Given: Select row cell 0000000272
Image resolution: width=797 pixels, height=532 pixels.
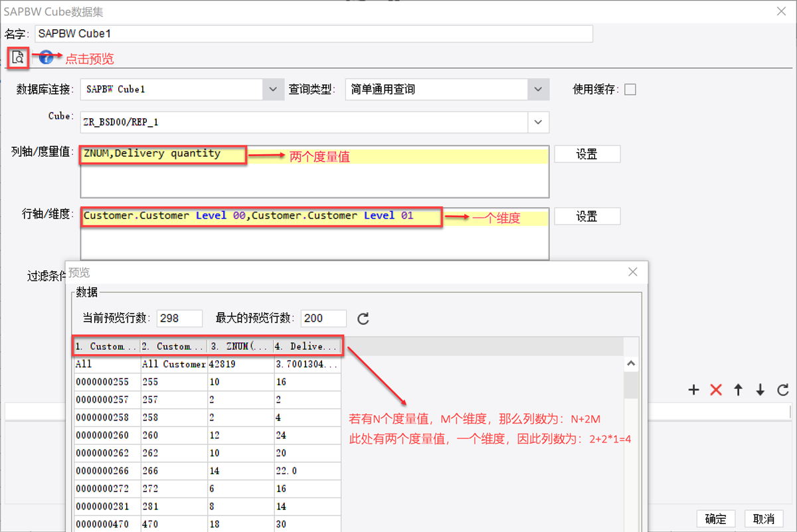Looking at the screenshot, I should coord(107,489).
